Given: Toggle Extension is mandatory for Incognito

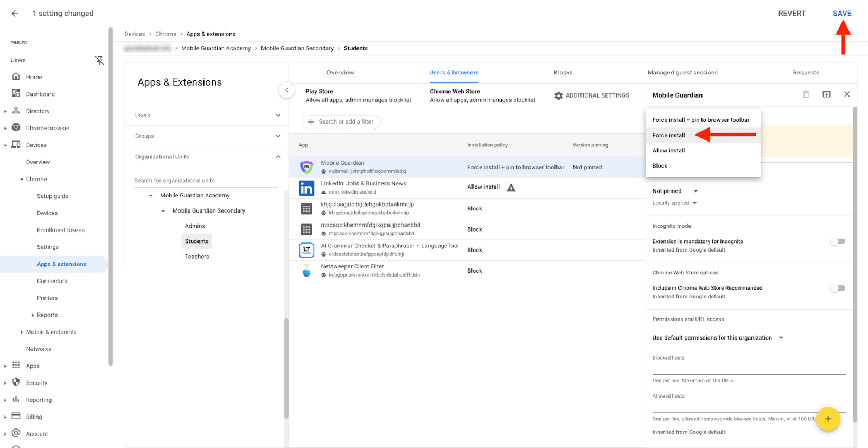Looking at the screenshot, I should click(x=838, y=241).
